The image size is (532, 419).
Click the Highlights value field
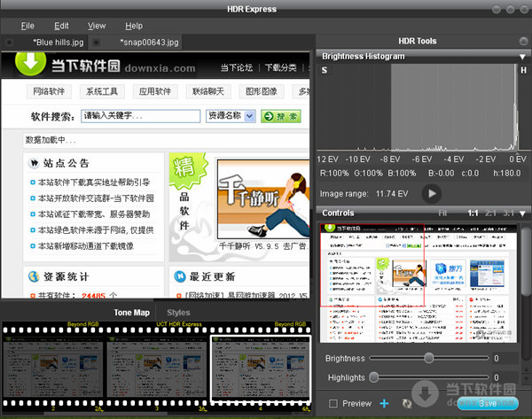[505, 377]
